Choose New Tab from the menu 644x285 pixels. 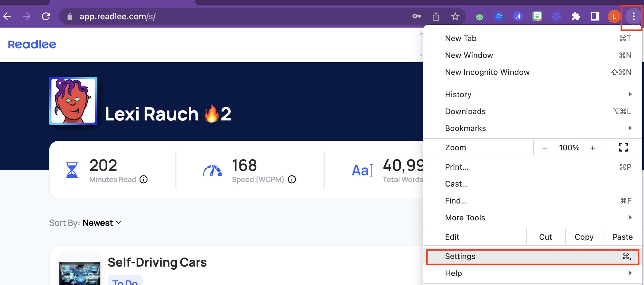point(532,38)
